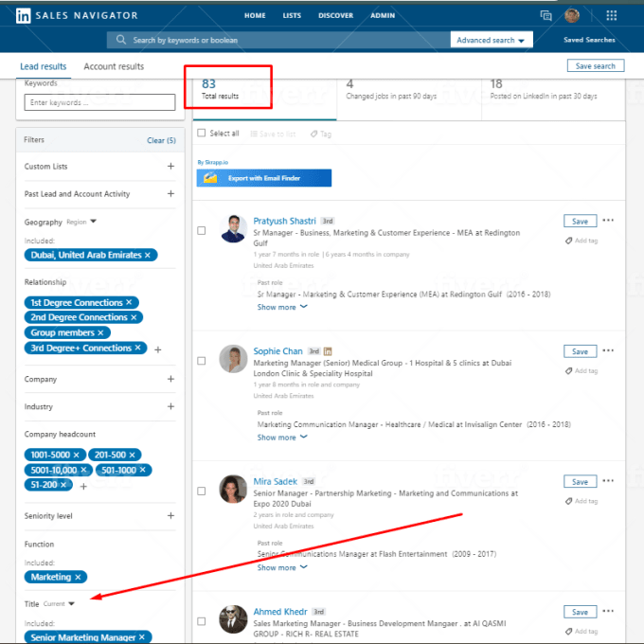Remove 2nd Degree Connections filter
Screen dimensions: 644x644
(x=134, y=317)
